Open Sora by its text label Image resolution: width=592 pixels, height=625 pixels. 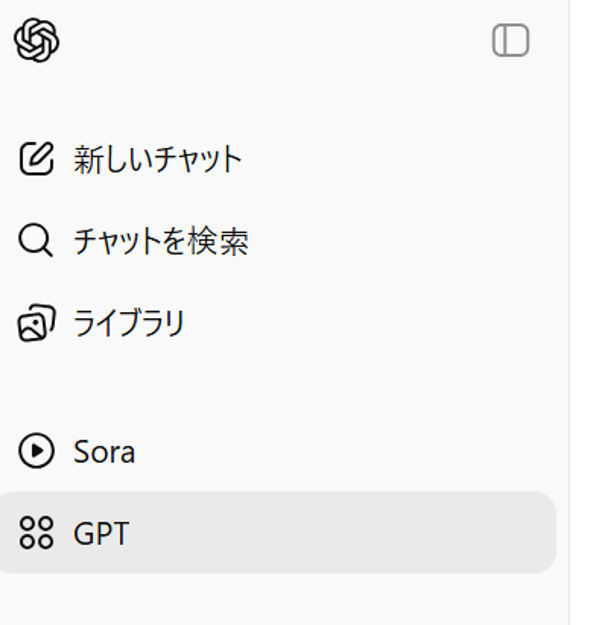click(104, 452)
